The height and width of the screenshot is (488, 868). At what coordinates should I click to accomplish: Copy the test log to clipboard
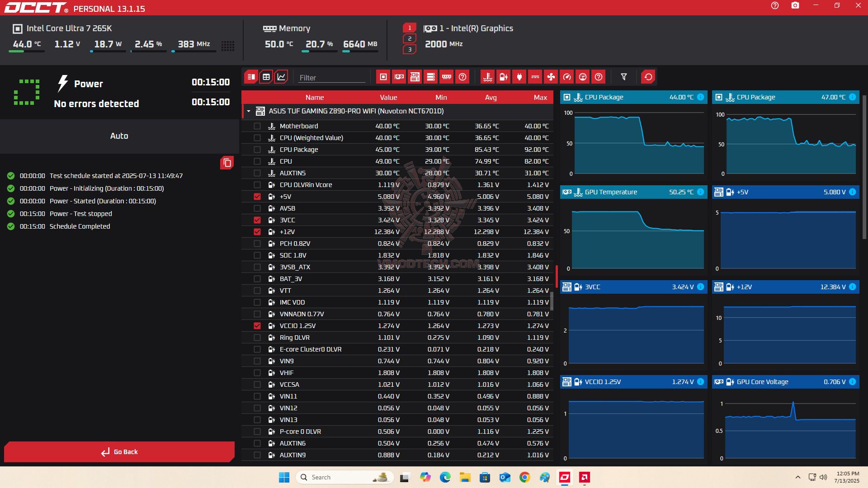[x=227, y=163]
